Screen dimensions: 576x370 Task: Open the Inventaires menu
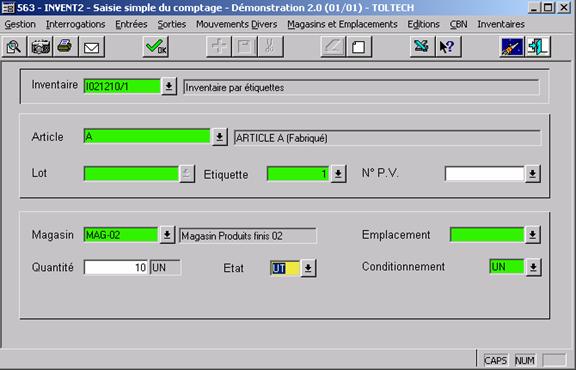point(501,24)
